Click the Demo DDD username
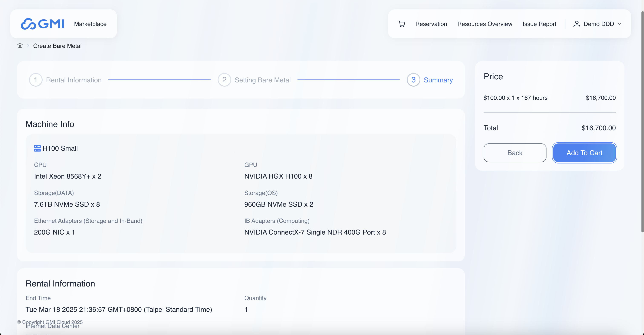644x335 pixels. tap(598, 24)
